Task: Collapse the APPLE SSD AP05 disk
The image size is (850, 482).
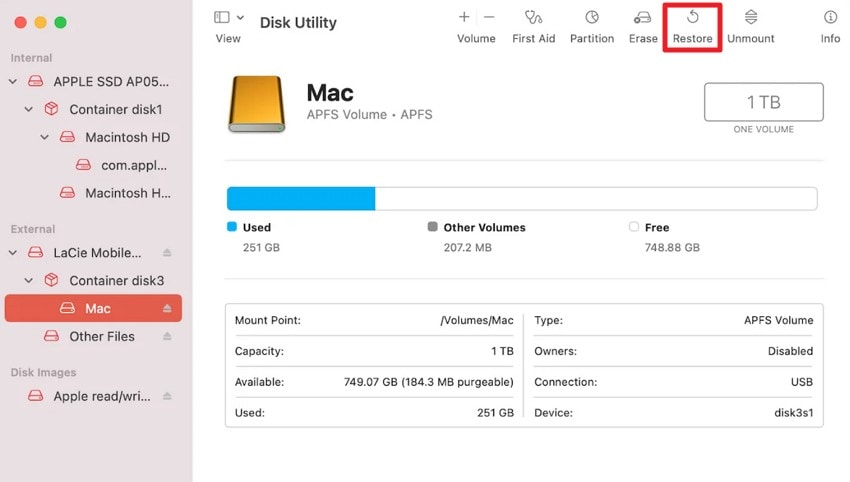Action: click(13, 81)
